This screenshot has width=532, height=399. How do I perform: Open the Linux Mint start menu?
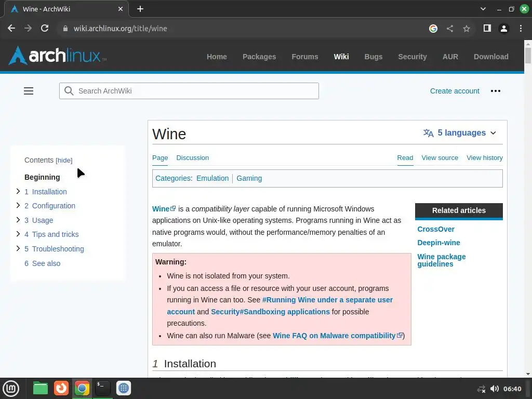pos(11,388)
